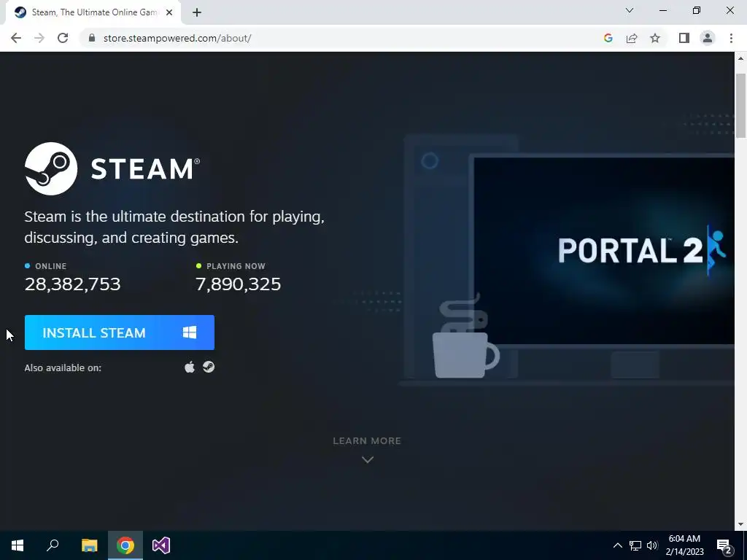Image resolution: width=747 pixels, height=560 pixels.
Task: Click the SteamOS download icon beside Apple
Action: pyautogui.click(x=209, y=367)
